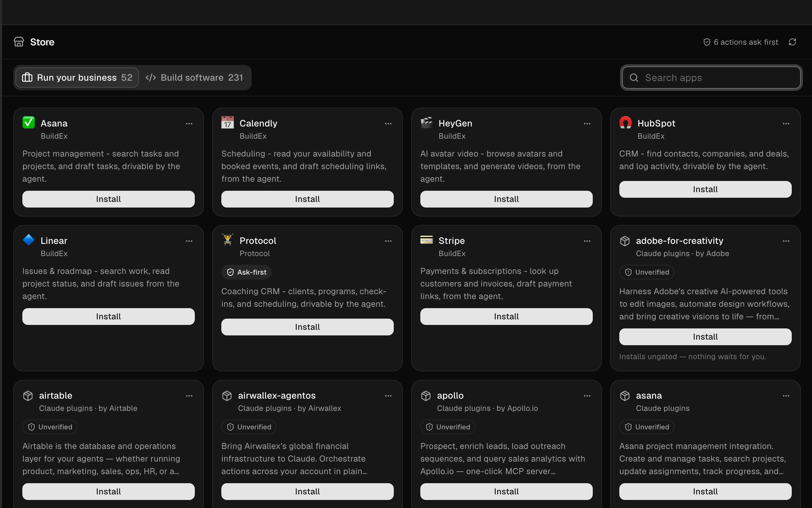Open the more options menu on adobe-for-creativity card
Image resolution: width=812 pixels, height=508 pixels.
click(786, 241)
